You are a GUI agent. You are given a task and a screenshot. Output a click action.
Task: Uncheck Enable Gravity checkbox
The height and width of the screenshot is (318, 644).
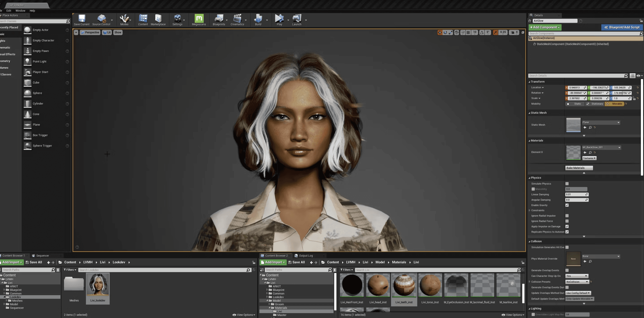(x=567, y=205)
